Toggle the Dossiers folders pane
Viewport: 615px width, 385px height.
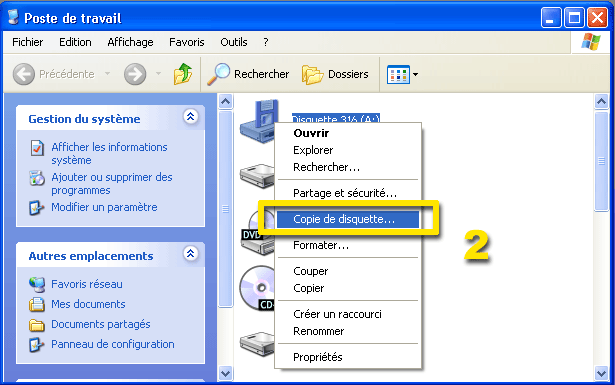pyautogui.click(x=335, y=74)
